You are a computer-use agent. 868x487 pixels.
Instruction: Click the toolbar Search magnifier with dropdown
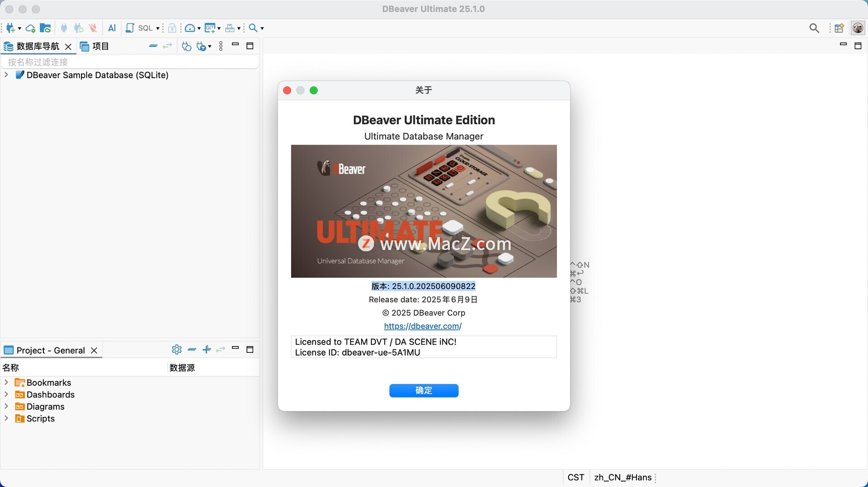[254, 28]
